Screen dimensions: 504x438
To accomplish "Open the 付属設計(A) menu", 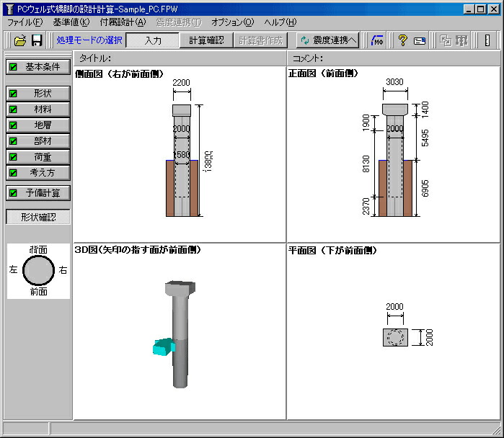I will (123, 22).
